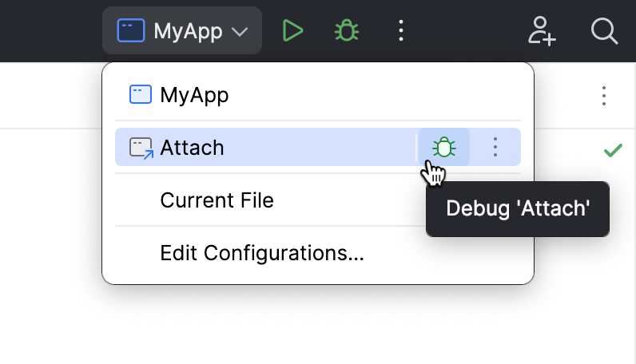This screenshot has width=636, height=364.
Task: Open search with the magnifier icon
Action: 604,31
